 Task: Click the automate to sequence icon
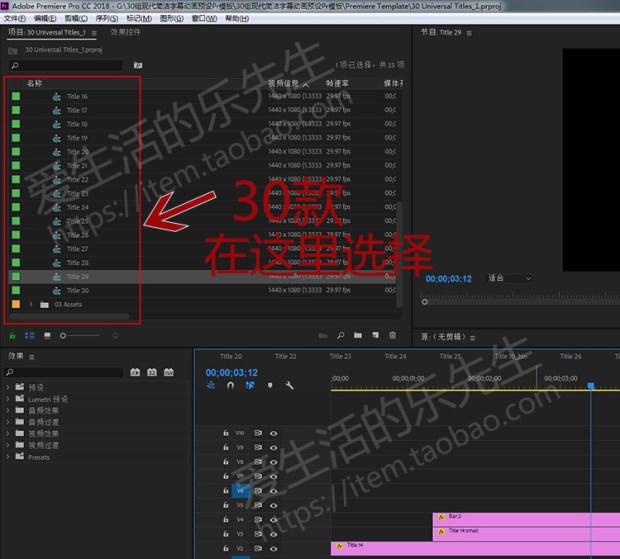click(x=323, y=336)
